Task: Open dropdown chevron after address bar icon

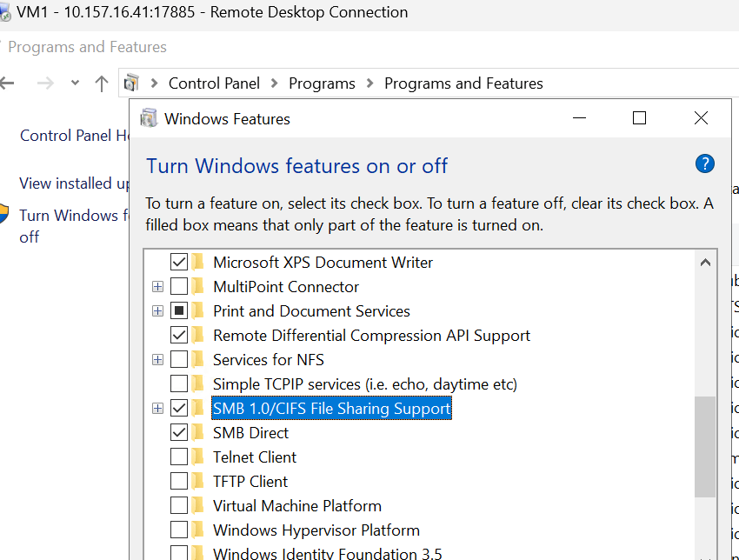Action: [x=154, y=83]
